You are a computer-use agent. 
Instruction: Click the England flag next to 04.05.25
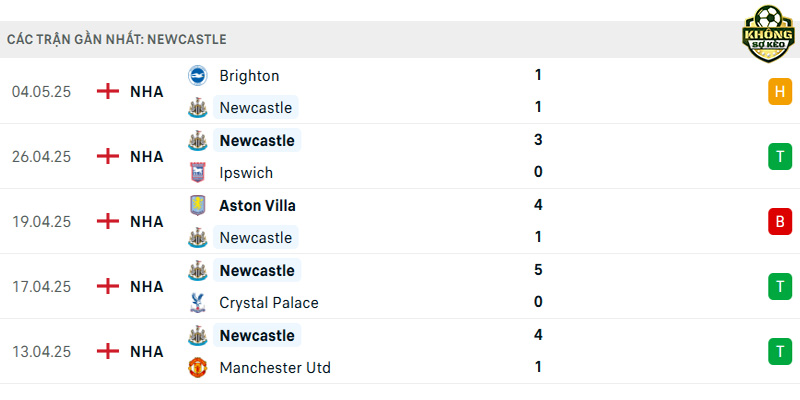coord(108,91)
